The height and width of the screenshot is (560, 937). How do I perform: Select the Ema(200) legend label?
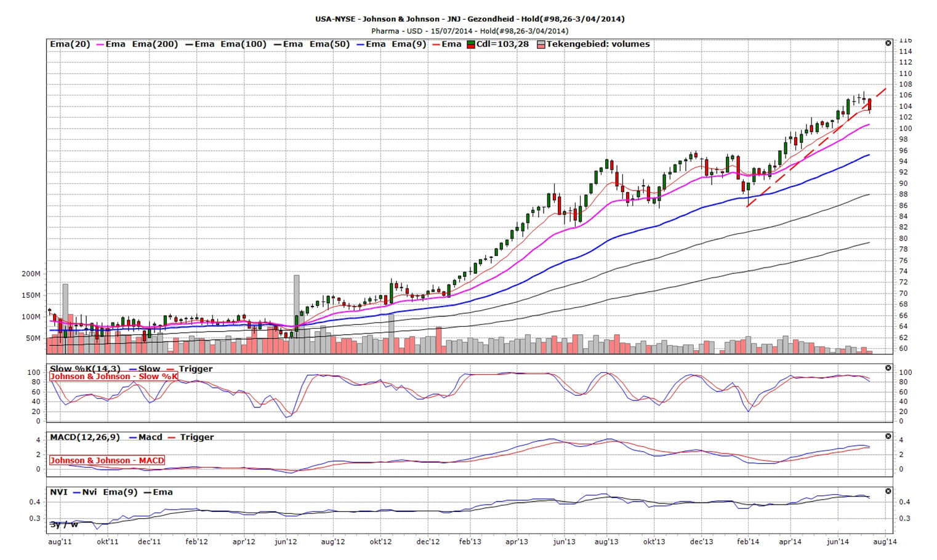[155, 44]
